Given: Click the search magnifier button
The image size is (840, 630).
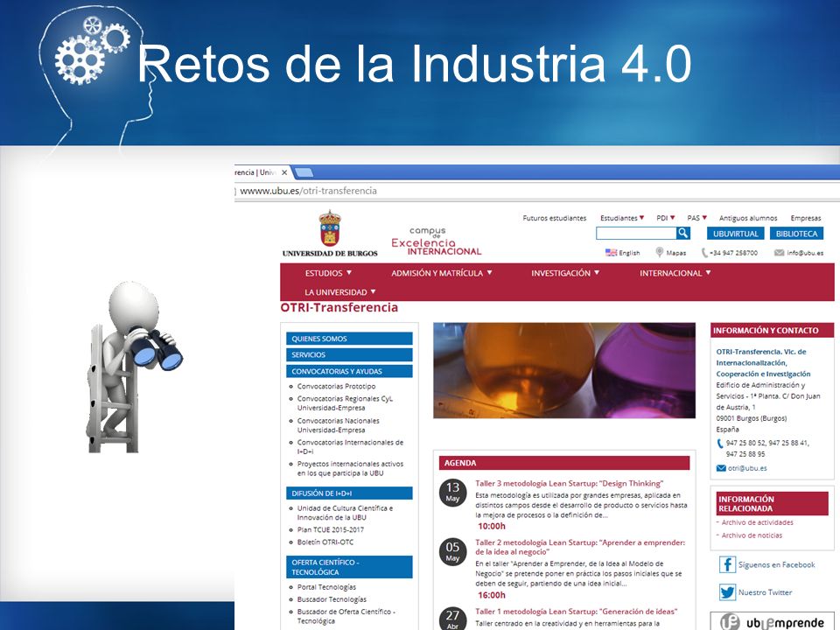Looking at the screenshot, I should [x=683, y=233].
